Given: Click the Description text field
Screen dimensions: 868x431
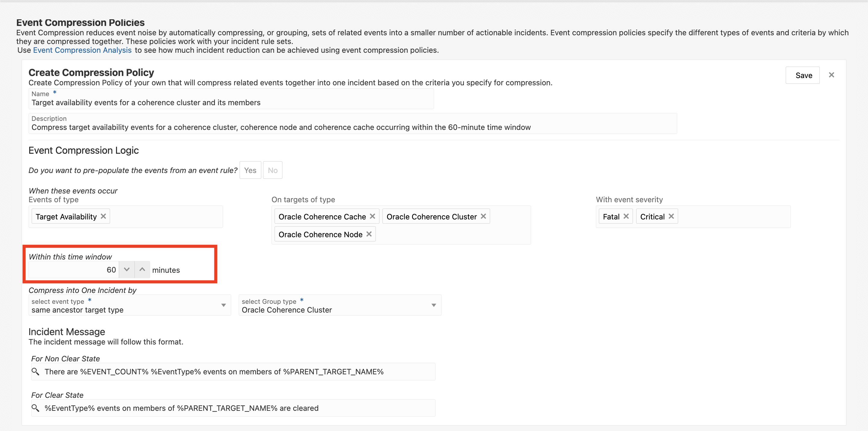Looking at the screenshot, I should click(x=352, y=127).
